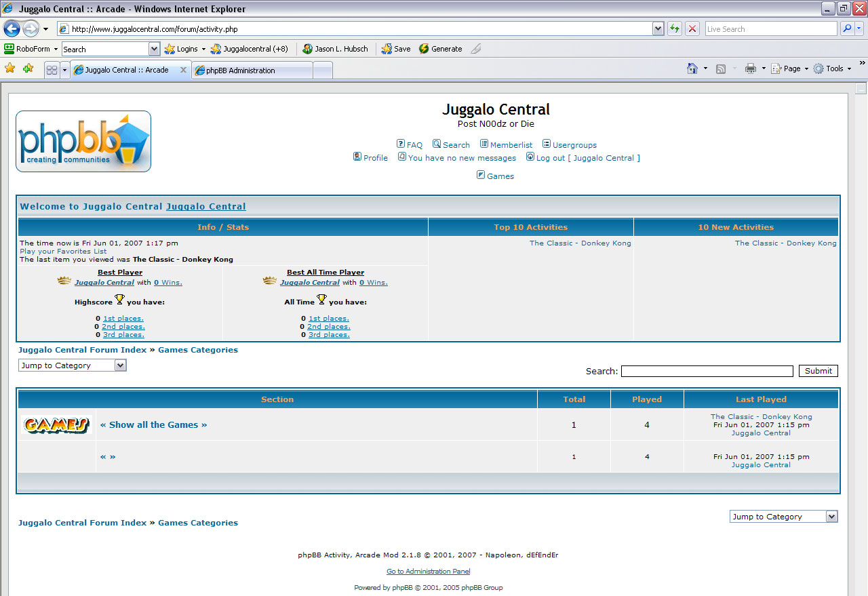Open the Show all the Games link
Viewport: 868px width, 596px height.
(153, 425)
